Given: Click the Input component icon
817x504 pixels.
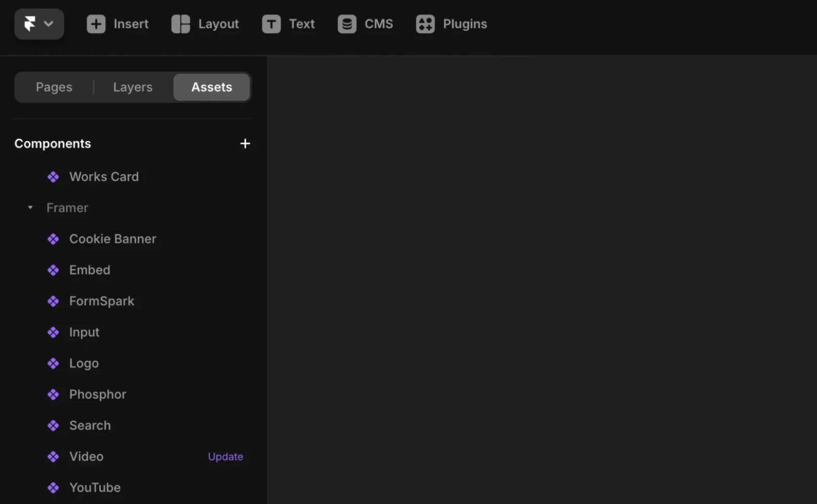Looking at the screenshot, I should tap(53, 332).
